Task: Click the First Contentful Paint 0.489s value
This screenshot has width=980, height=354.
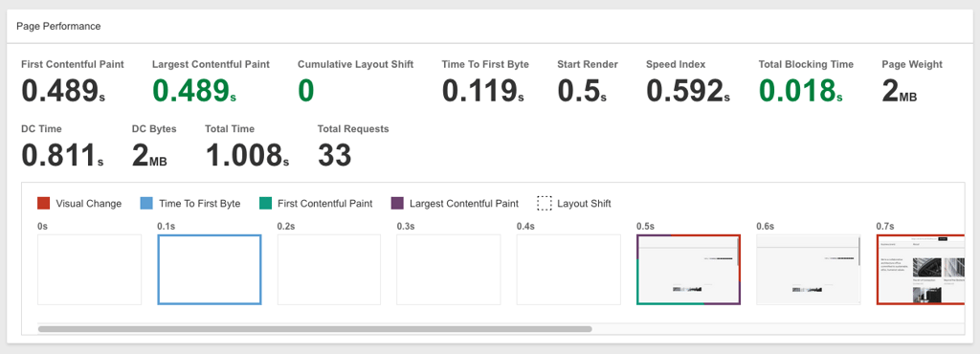Action: 63,91
